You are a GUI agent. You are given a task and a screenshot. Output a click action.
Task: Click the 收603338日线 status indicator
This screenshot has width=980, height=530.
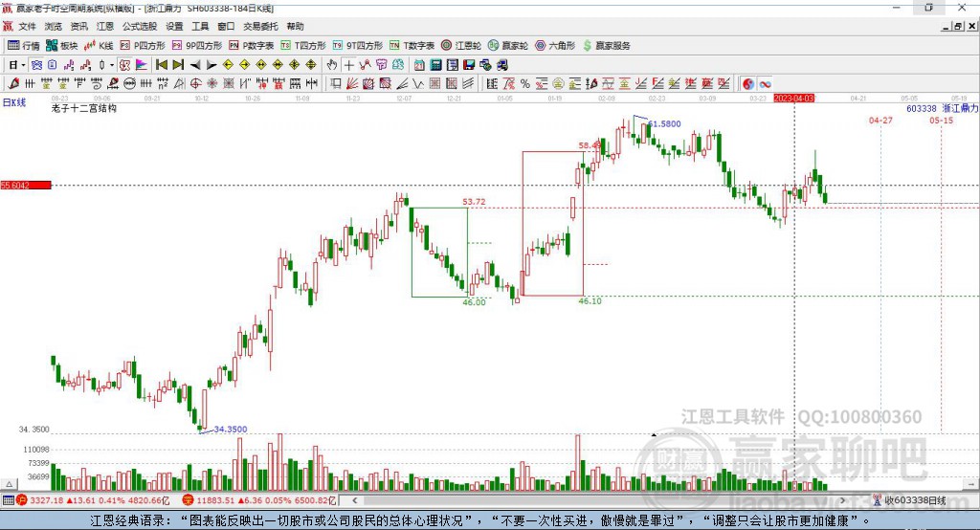pyautogui.click(x=909, y=500)
